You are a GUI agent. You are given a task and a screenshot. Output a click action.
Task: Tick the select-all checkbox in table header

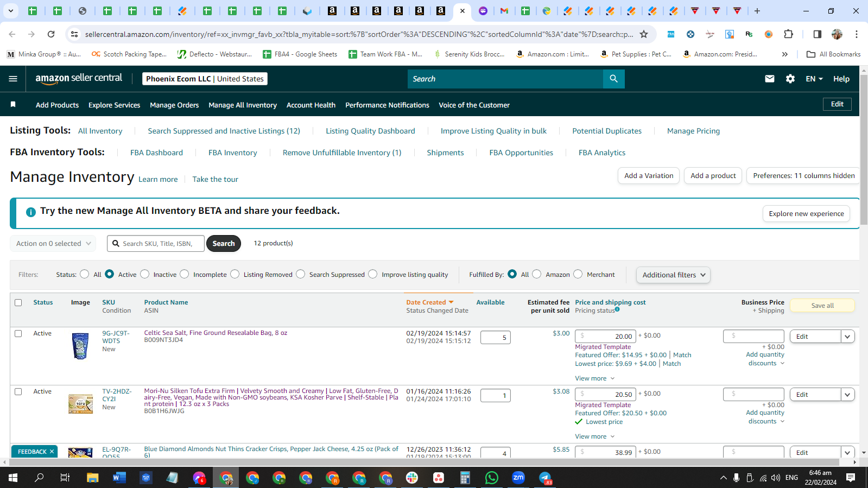(x=18, y=302)
